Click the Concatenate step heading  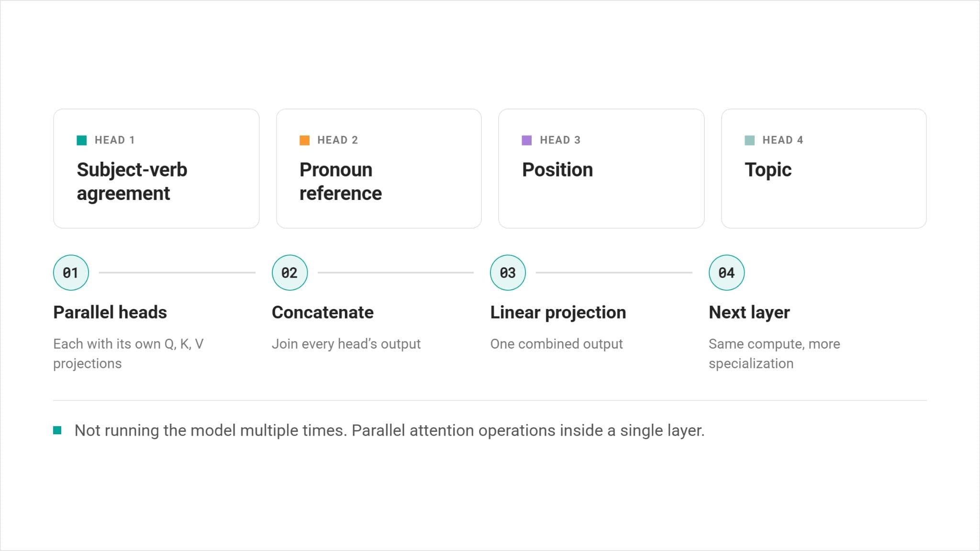(x=323, y=312)
